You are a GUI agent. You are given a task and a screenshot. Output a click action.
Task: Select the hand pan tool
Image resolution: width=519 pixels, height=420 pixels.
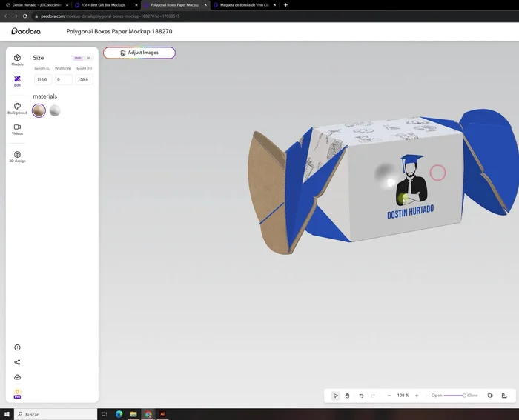point(348,396)
